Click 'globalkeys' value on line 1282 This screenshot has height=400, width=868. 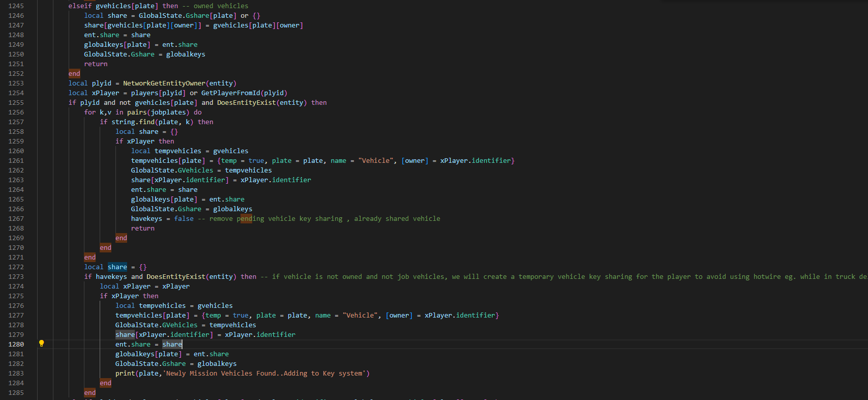click(x=217, y=364)
